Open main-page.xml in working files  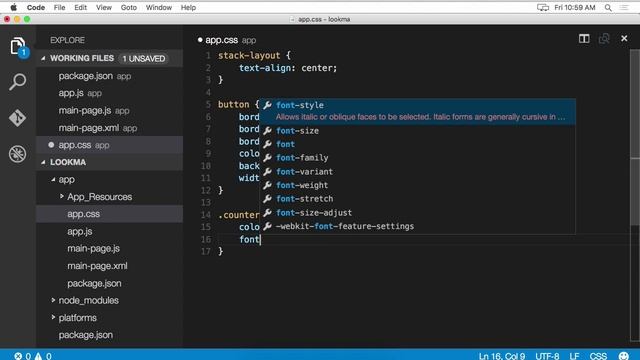(x=109, y=128)
